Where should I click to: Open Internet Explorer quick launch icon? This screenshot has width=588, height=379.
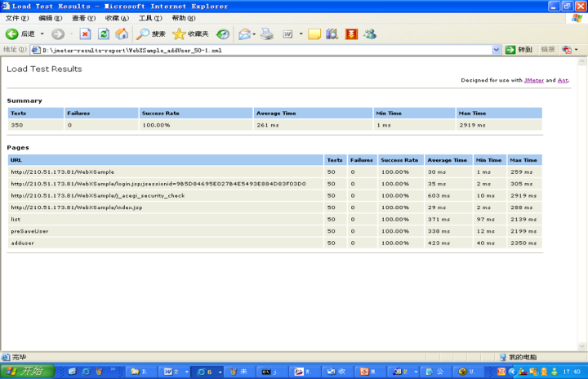point(86,372)
